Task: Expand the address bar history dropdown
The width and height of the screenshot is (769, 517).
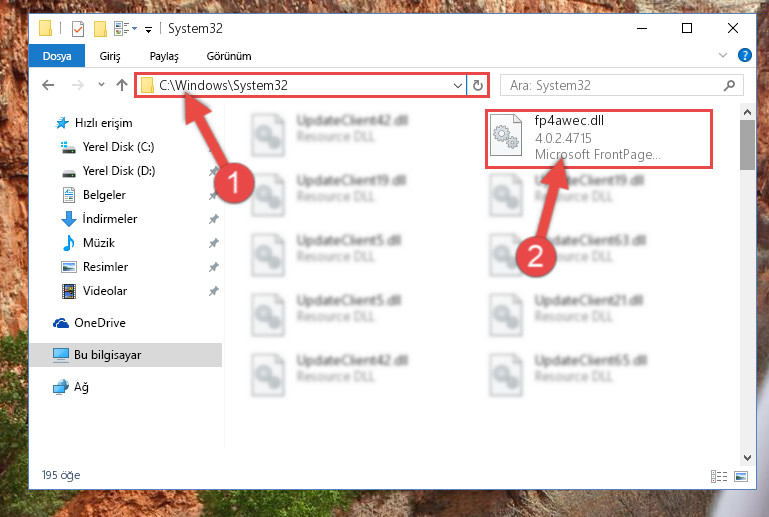Action: pos(458,85)
